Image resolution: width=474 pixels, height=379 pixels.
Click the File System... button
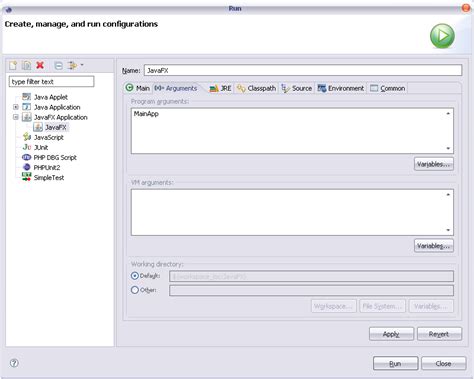click(x=382, y=306)
